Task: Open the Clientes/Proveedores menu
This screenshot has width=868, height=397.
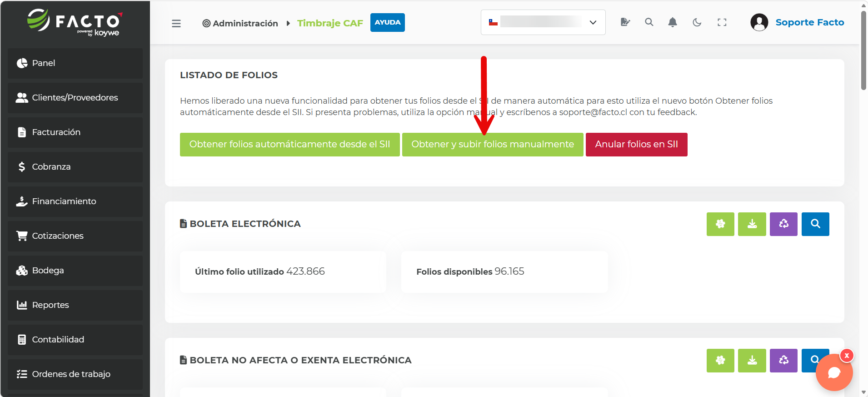Action: pyautogui.click(x=75, y=98)
